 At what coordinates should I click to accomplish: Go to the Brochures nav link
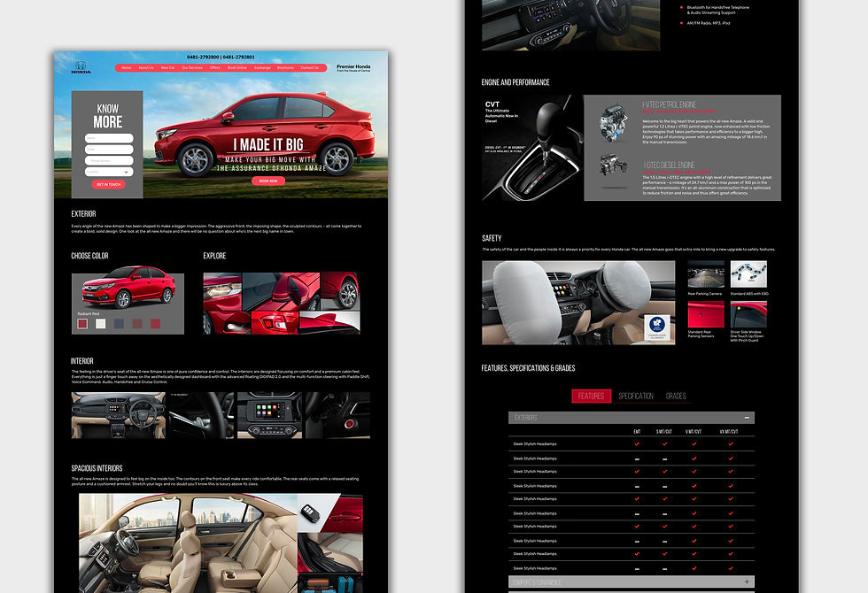coord(285,68)
